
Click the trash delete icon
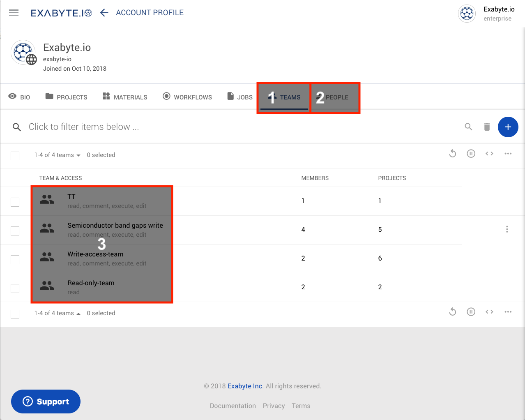click(x=487, y=127)
